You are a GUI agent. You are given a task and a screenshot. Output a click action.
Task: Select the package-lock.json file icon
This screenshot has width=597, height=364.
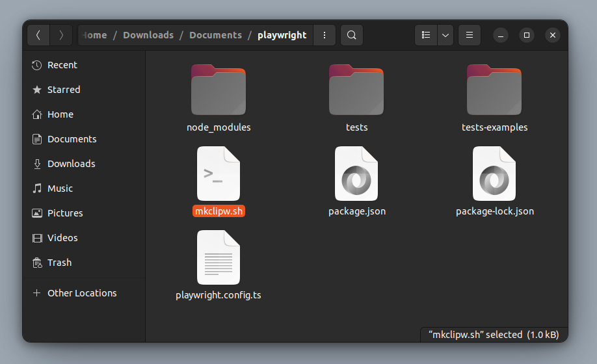pyautogui.click(x=494, y=174)
